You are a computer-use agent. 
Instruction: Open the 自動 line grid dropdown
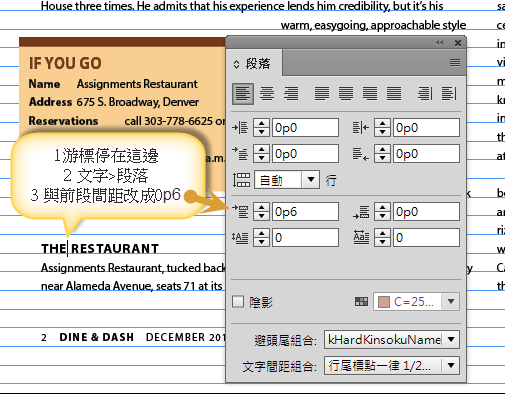[x=311, y=180]
